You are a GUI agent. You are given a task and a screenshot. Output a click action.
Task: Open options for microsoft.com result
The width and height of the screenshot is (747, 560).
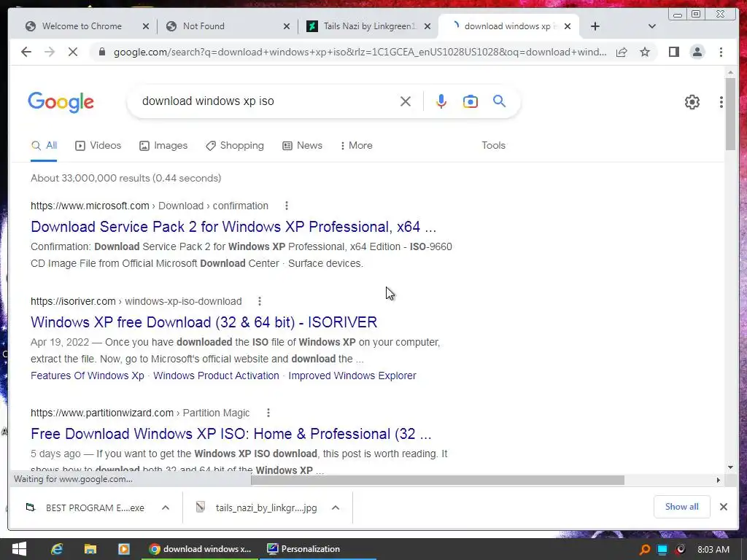286,206
